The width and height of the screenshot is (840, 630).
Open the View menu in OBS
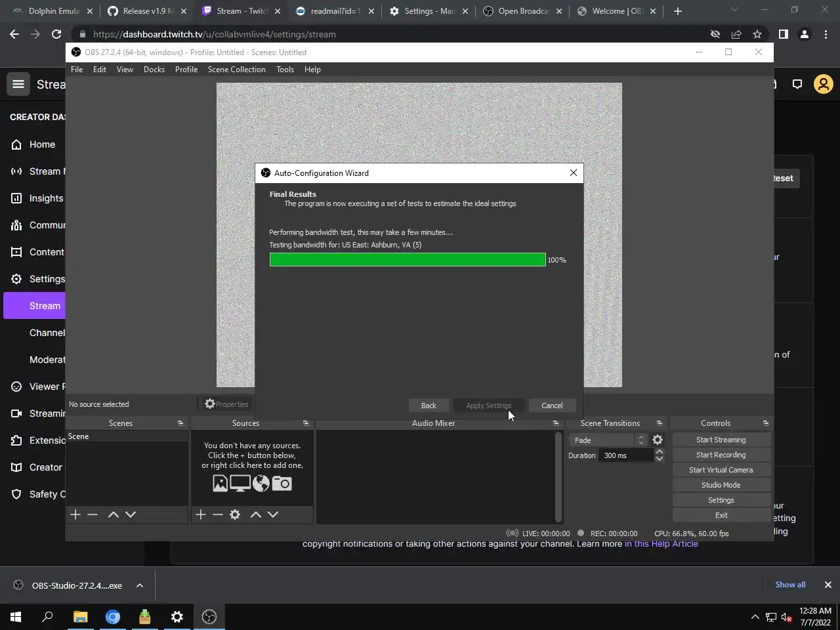pyautogui.click(x=125, y=70)
